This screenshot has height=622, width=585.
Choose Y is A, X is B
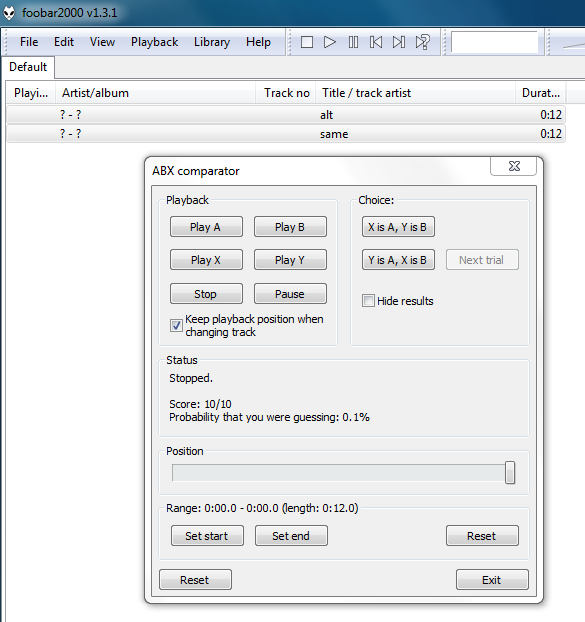coord(398,260)
